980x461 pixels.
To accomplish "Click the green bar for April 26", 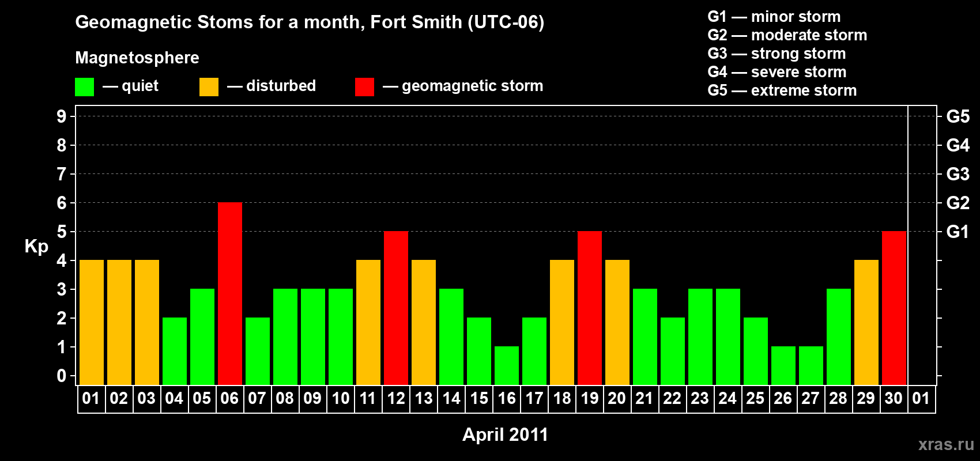I will tap(783, 366).
